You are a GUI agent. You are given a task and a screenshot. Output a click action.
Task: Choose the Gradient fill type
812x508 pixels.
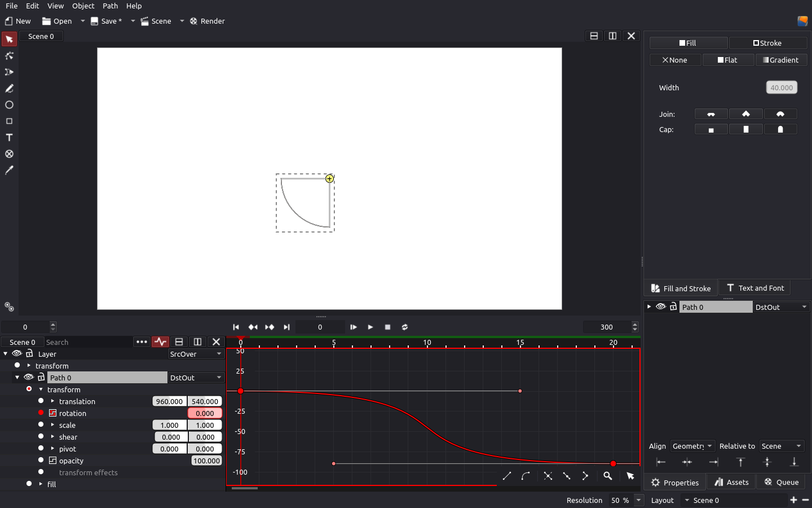[x=780, y=60]
